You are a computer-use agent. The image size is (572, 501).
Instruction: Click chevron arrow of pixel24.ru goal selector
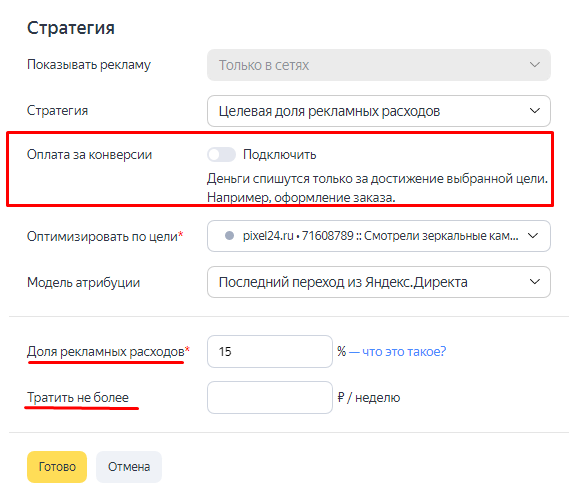point(533,236)
